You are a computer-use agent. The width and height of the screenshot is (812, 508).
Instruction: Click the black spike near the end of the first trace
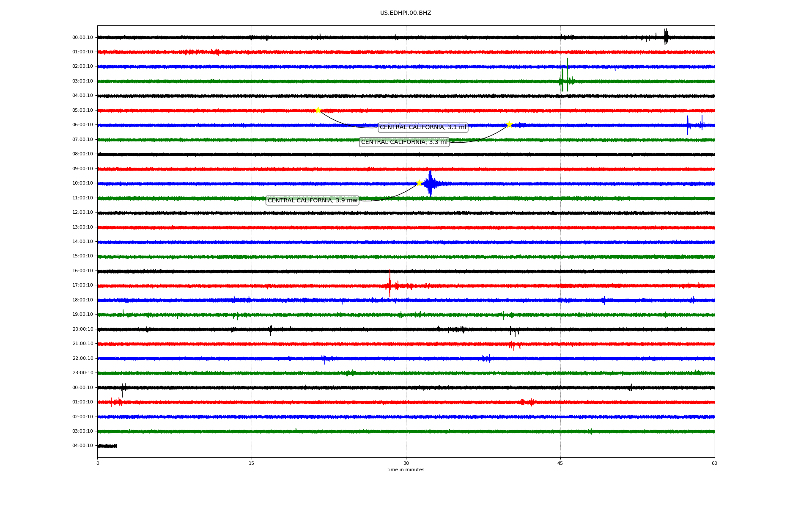click(665, 37)
